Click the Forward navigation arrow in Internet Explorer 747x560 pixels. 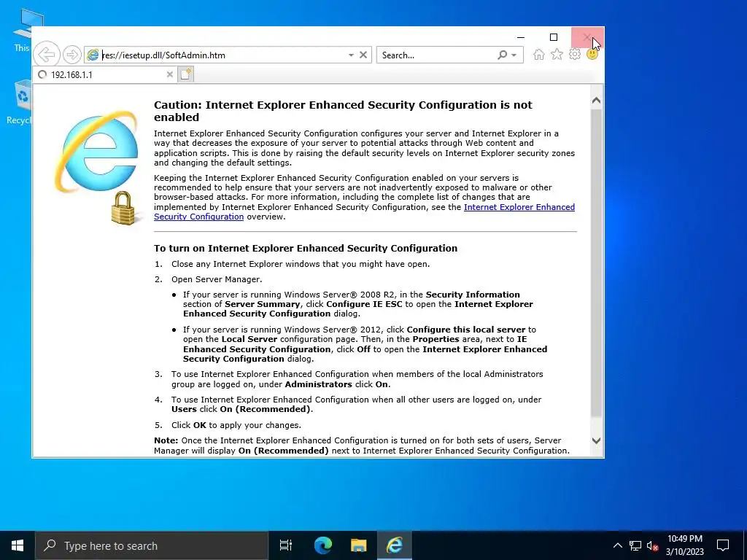(72, 55)
